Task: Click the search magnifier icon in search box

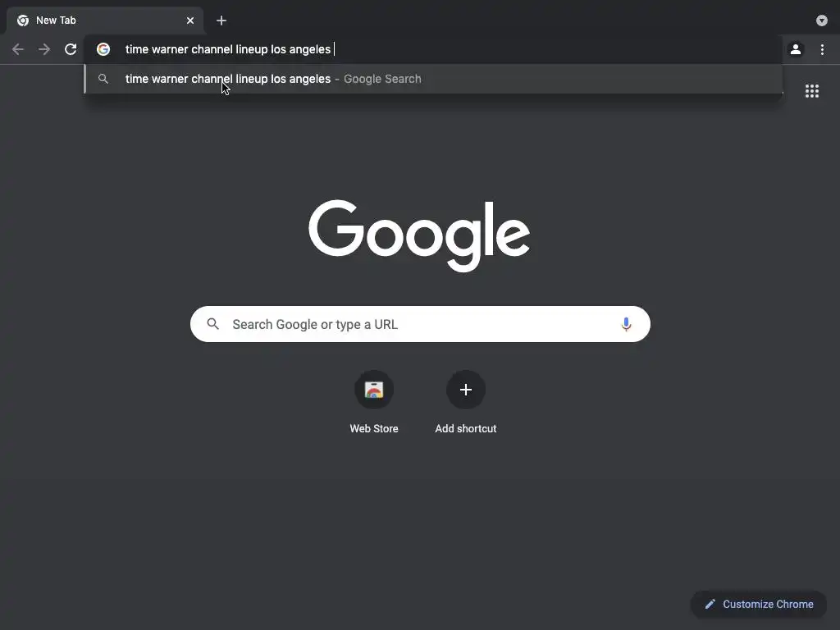Action: pos(213,324)
